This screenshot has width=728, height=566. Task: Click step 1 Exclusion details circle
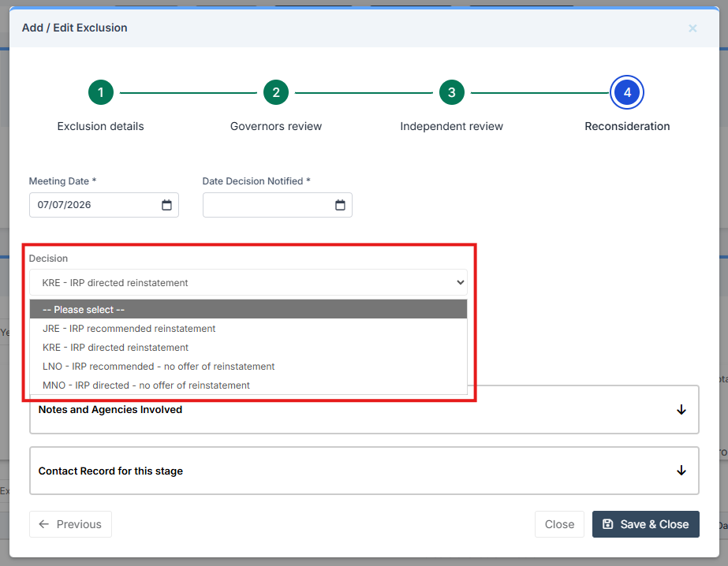point(101,92)
